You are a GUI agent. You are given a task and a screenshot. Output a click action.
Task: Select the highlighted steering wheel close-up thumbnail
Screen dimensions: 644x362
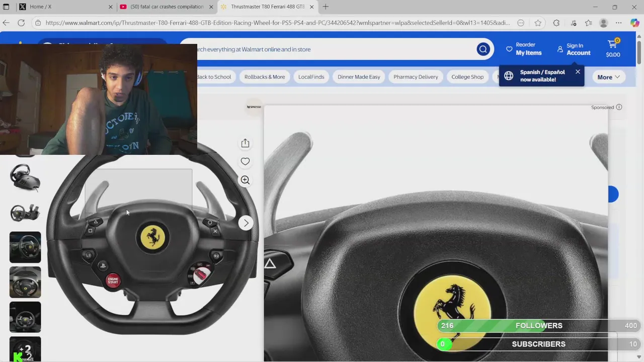click(x=25, y=247)
